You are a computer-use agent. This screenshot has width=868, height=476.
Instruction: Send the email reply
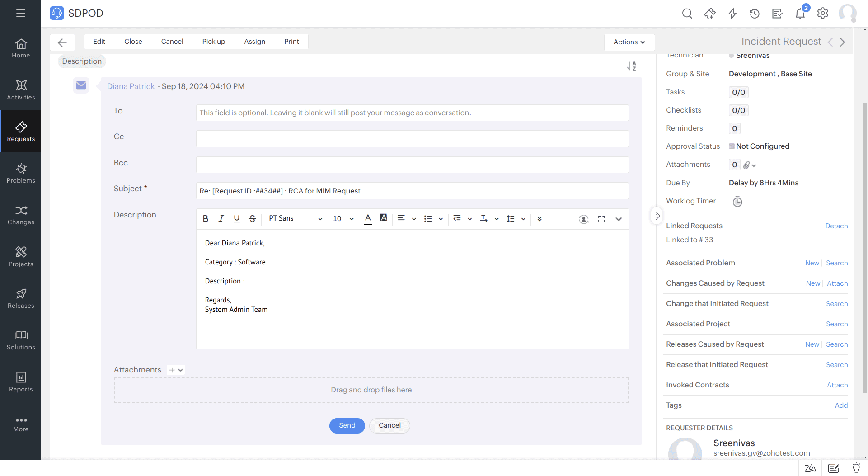coord(347,425)
